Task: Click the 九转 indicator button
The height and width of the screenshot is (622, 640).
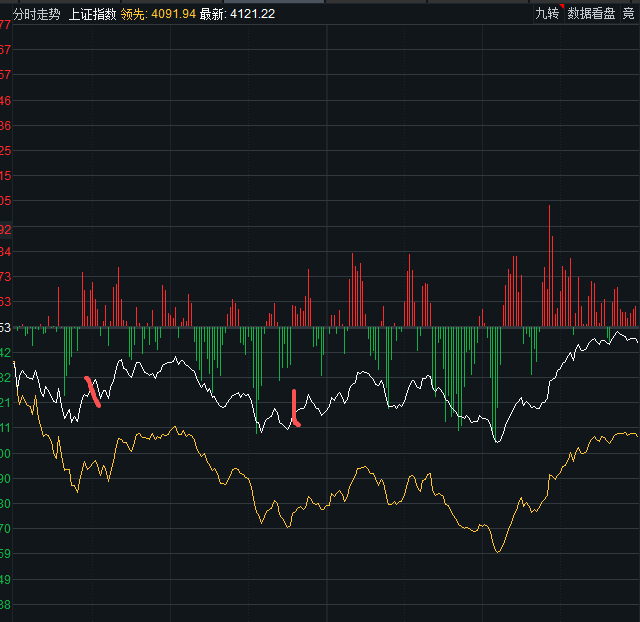Action: (548, 13)
